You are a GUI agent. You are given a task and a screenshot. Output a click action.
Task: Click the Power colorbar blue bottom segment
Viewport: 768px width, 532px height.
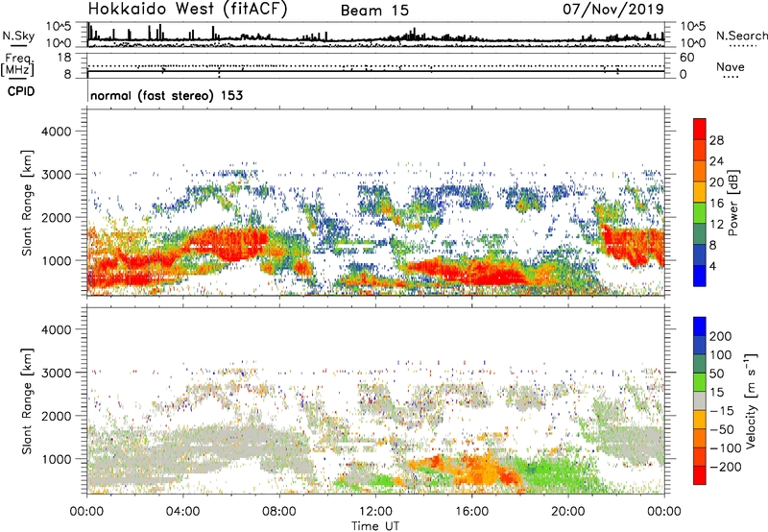pos(700,276)
